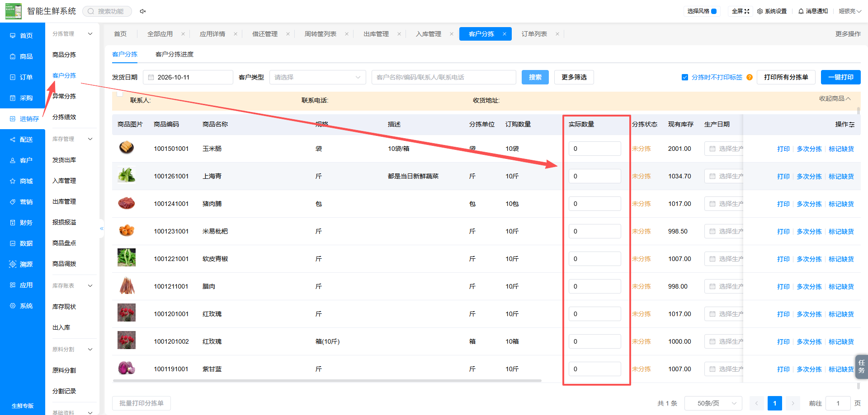Close the 订单列表 tab
868x415 pixels.
click(x=557, y=34)
